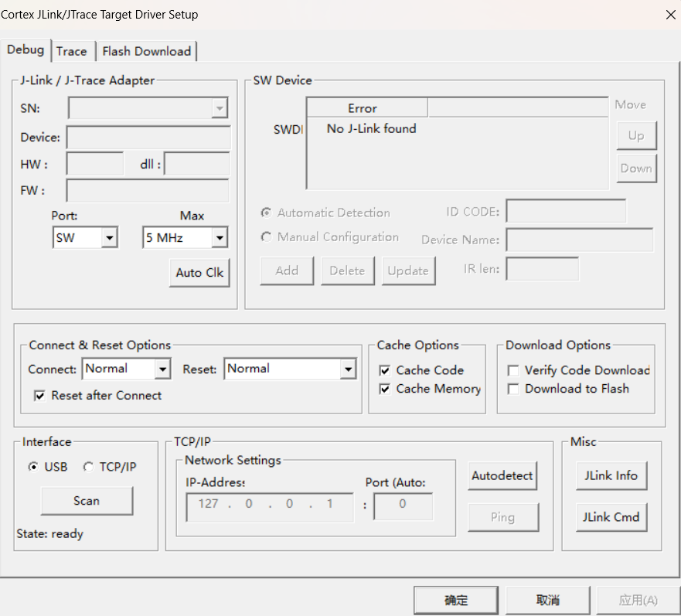
Task: Enable Verify Code Download checkbox
Action: [513, 371]
